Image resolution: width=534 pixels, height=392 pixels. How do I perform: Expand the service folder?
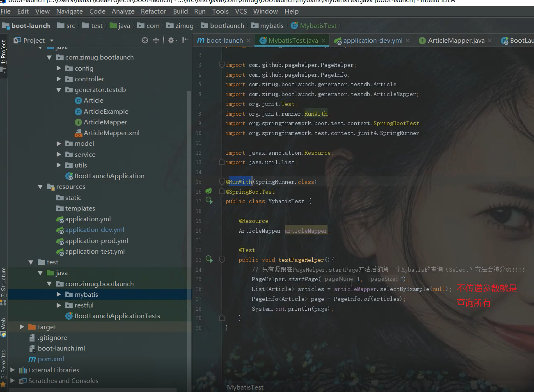(x=59, y=154)
